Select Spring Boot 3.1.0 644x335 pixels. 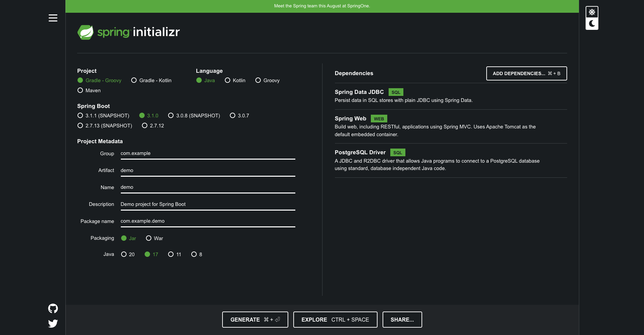coord(149,116)
